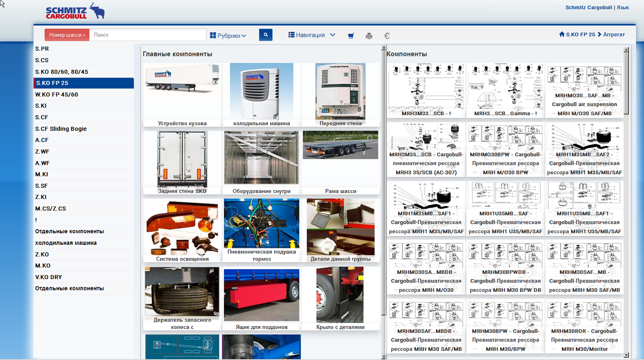Screen dimensions: 644x360
Task: Select V.KO DRY in sidebar list
Action: 49,277
